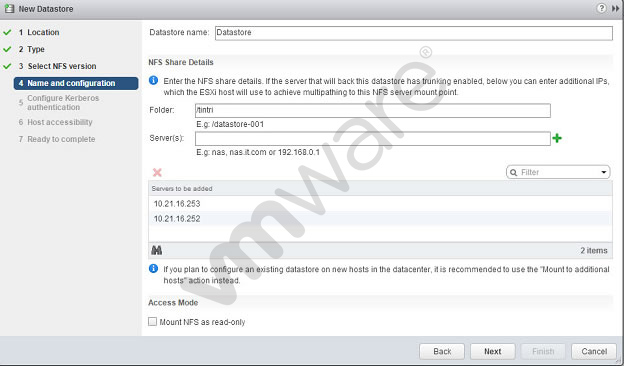Image resolution: width=624 pixels, height=366 pixels.
Task: Go to step 3 Select NFS version
Action: (x=57, y=66)
